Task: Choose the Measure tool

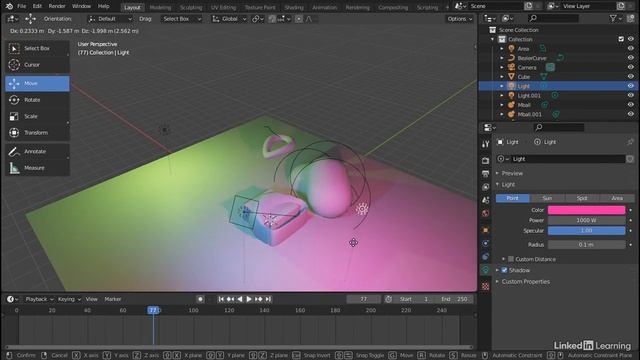Action: (37, 168)
